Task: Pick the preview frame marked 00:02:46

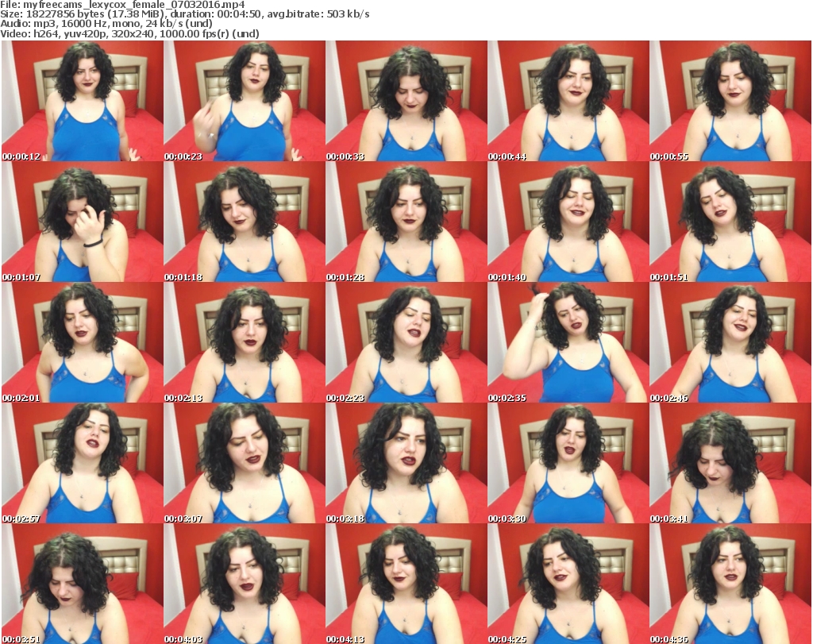Action: (x=730, y=343)
